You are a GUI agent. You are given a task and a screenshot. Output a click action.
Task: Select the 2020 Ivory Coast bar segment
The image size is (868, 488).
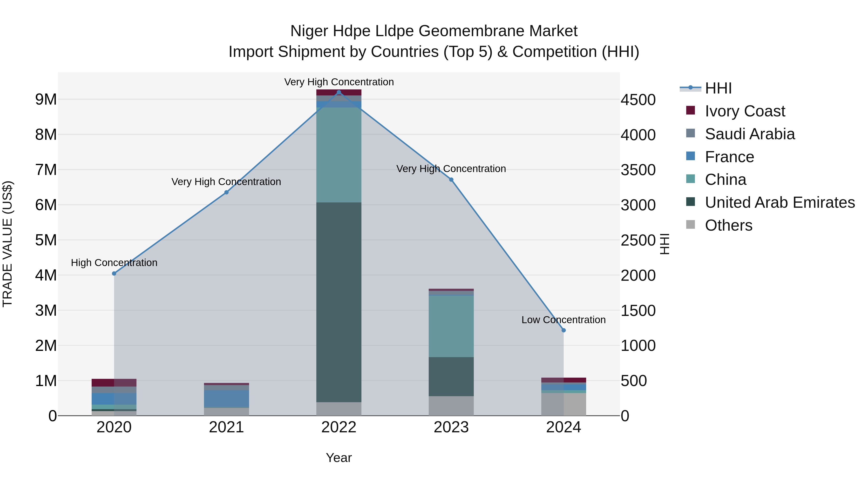click(x=114, y=383)
